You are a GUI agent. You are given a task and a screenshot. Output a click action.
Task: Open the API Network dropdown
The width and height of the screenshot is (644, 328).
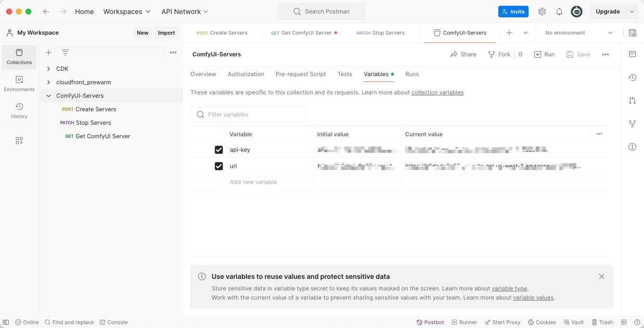(185, 12)
